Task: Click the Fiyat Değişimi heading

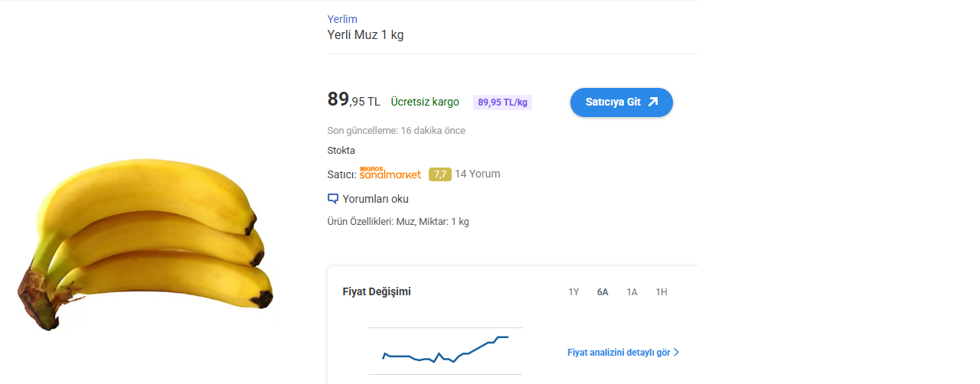Action: [x=377, y=291]
